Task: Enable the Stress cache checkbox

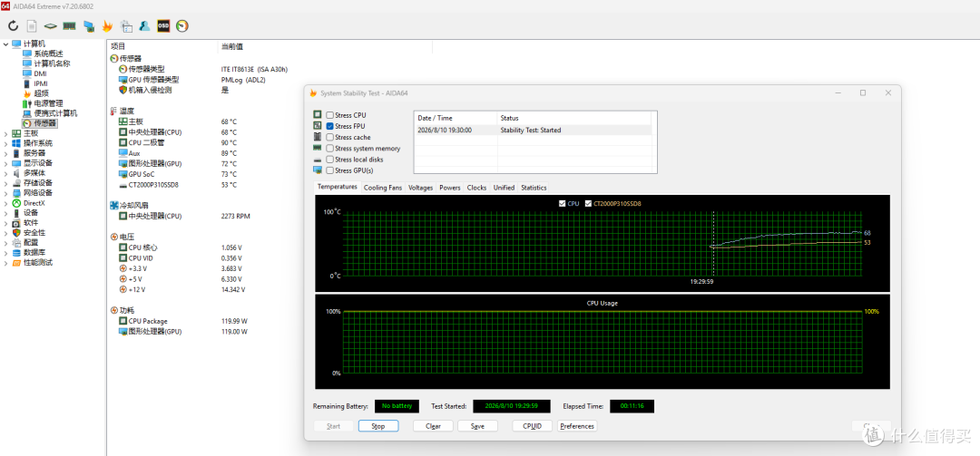Action: point(330,138)
